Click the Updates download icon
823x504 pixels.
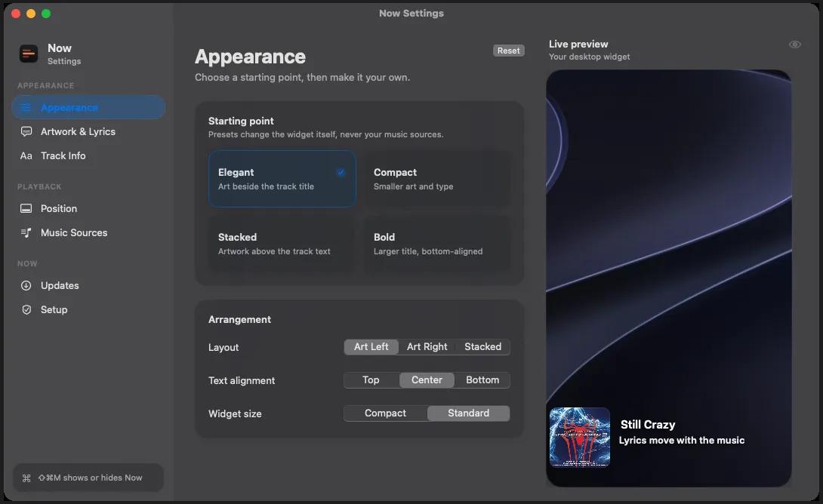pos(26,286)
